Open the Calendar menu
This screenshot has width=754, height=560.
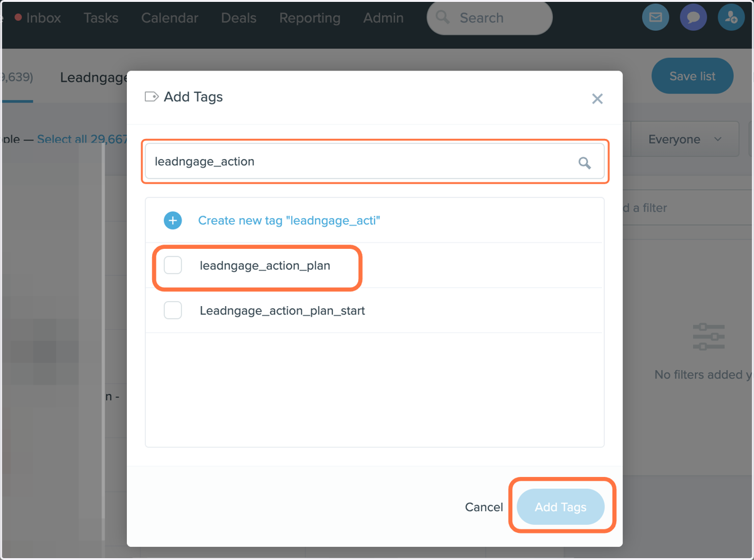(170, 18)
